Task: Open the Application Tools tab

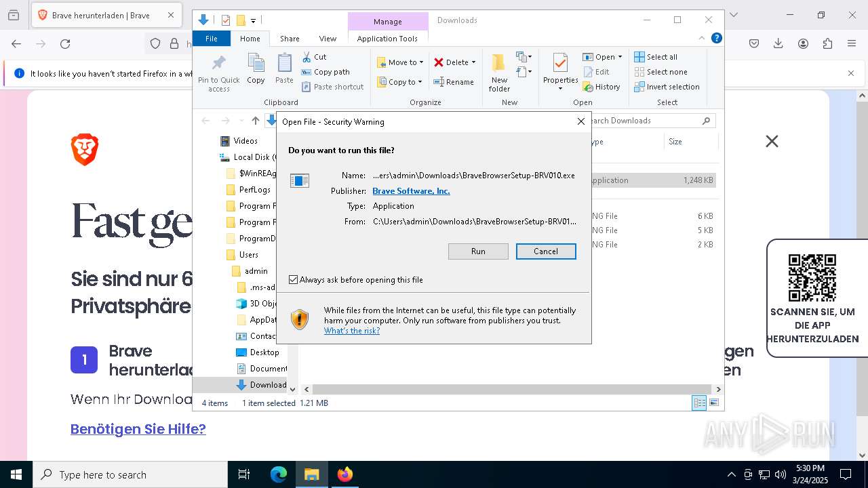Action: [387, 39]
